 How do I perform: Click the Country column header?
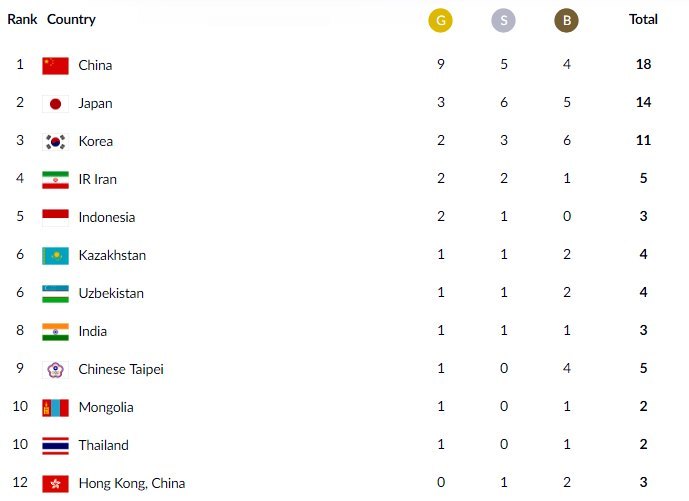(x=71, y=19)
